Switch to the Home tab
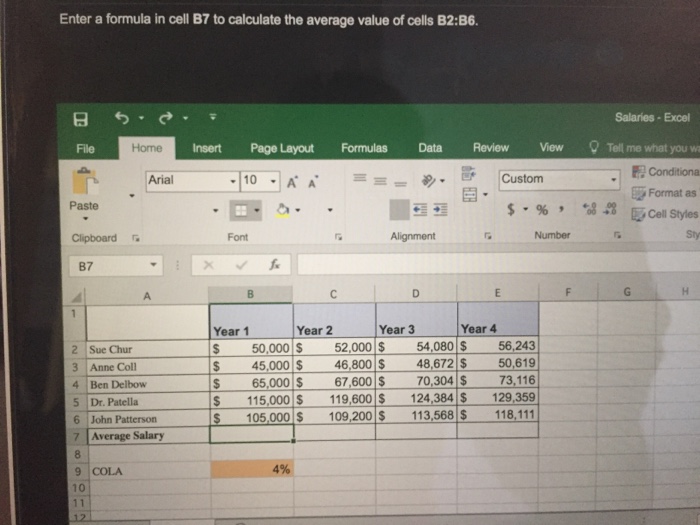 coord(147,148)
